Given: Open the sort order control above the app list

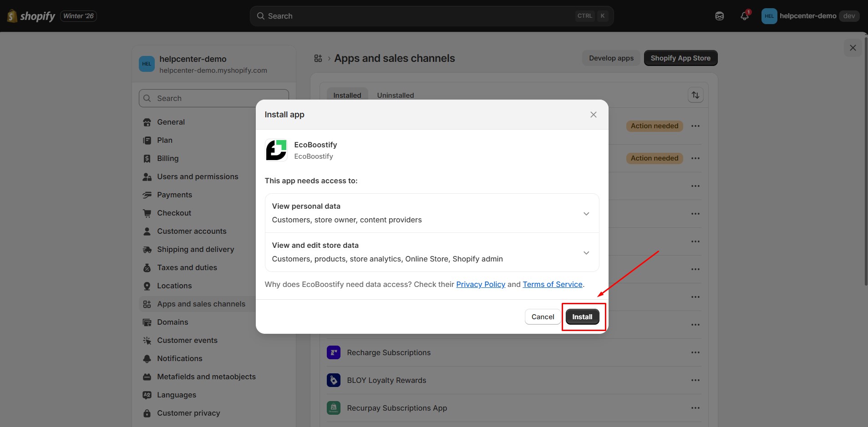Looking at the screenshot, I should [695, 95].
